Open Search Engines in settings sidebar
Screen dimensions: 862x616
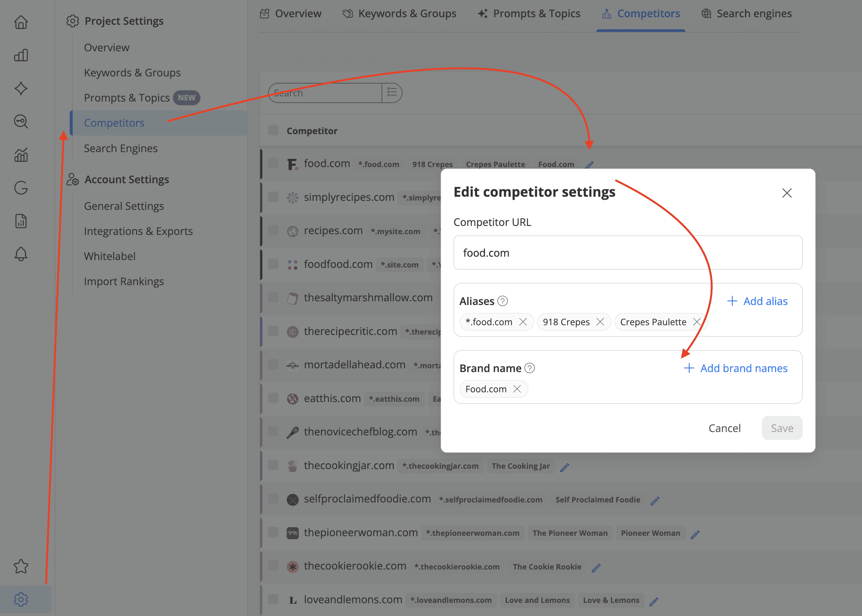click(x=121, y=148)
